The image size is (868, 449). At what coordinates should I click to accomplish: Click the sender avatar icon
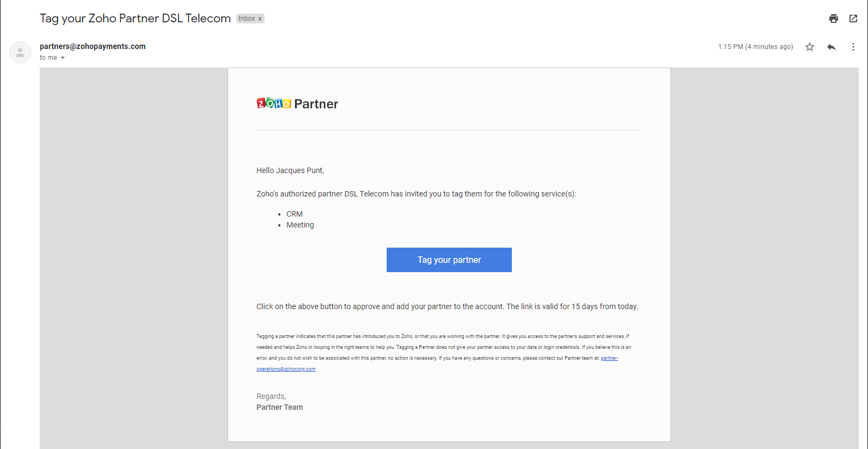click(20, 52)
